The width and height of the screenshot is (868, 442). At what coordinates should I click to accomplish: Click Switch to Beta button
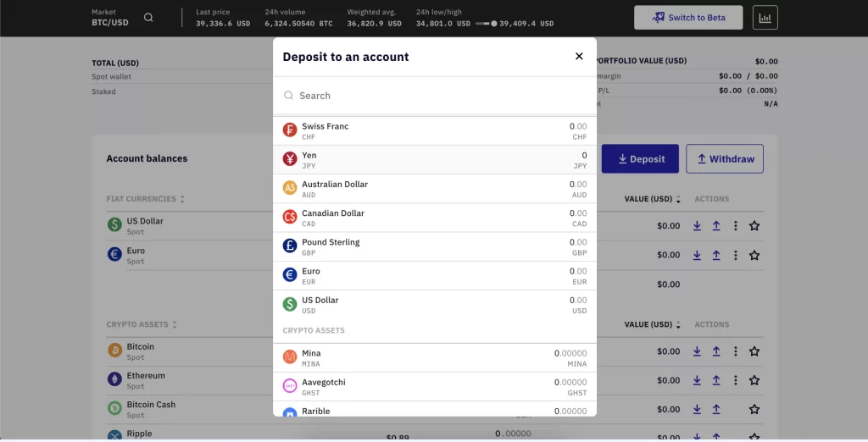[688, 18]
